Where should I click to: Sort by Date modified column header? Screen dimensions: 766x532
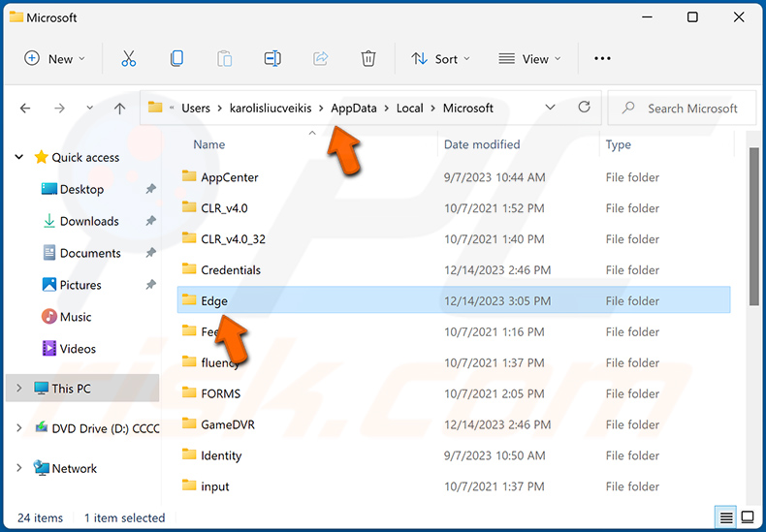click(482, 144)
